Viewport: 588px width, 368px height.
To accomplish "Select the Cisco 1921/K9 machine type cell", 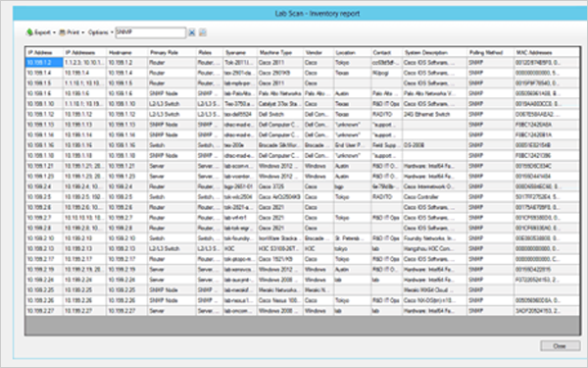I will [280, 259].
